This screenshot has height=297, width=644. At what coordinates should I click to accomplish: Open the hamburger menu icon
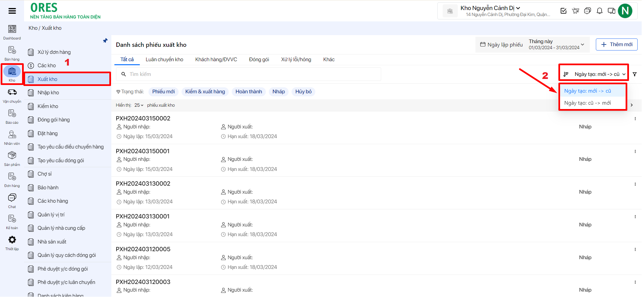click(x=12, y=11)
